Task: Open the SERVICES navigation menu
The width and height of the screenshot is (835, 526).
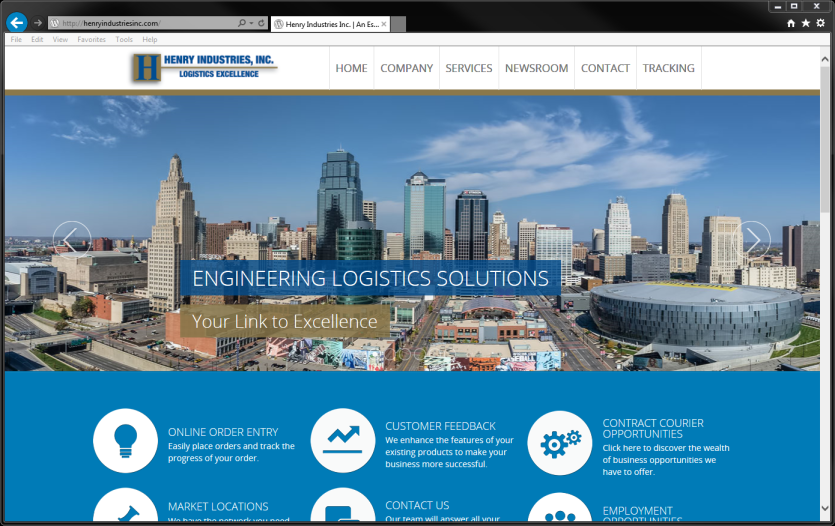Action: tap(468, 68)
